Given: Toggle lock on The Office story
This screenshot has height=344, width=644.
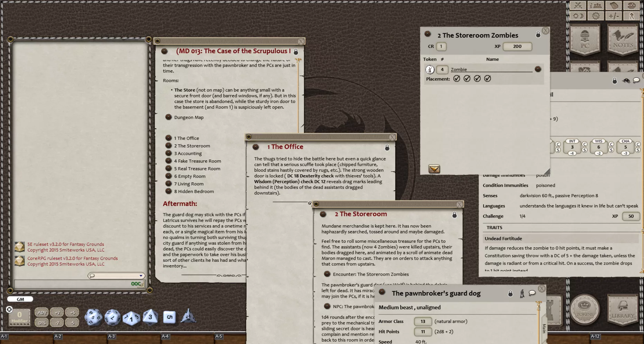Looking at the screenshot, I should [x=387, y=147].
